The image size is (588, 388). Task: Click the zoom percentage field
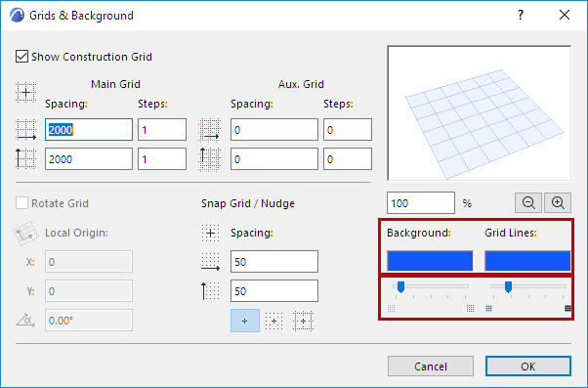[x=421, y=203]
